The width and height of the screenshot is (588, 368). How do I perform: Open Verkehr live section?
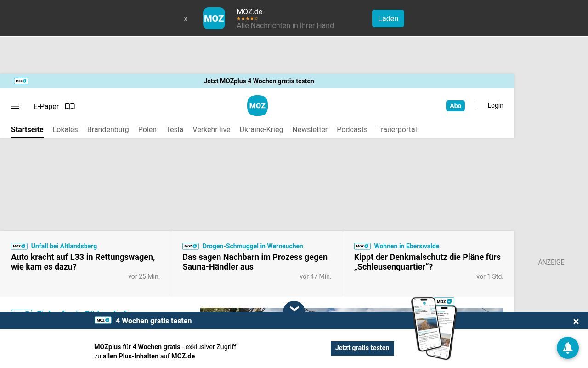[x=211, y=130]
